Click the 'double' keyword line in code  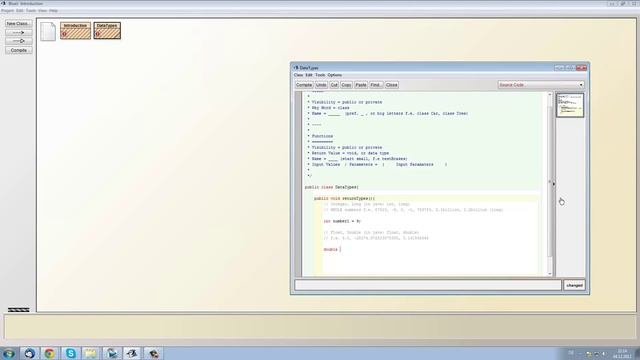[331, 249]
